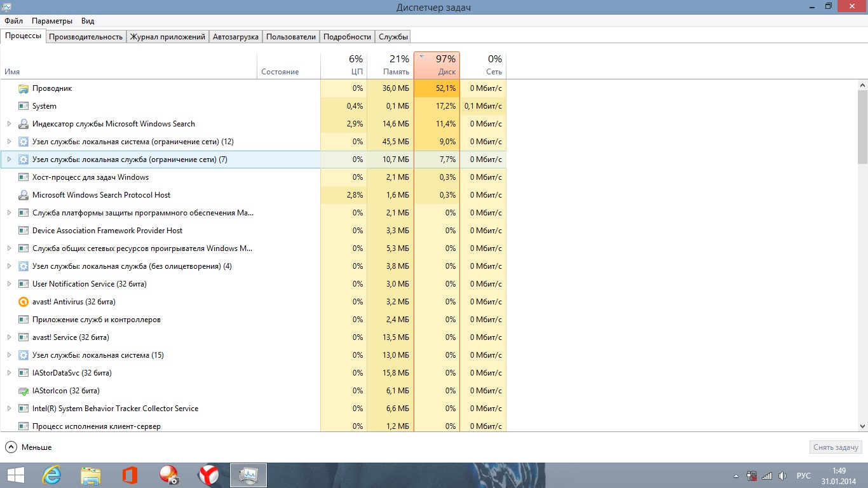The height and width of the screenshot is (488, 868).
Task: Switch input language via РУС indicator
Action: coord(804,475)
